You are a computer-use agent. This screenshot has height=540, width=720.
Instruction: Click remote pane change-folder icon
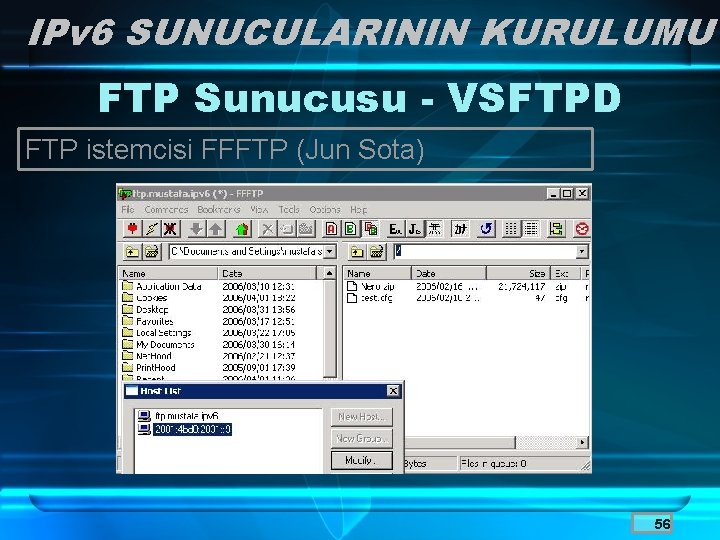coord(377,252)
